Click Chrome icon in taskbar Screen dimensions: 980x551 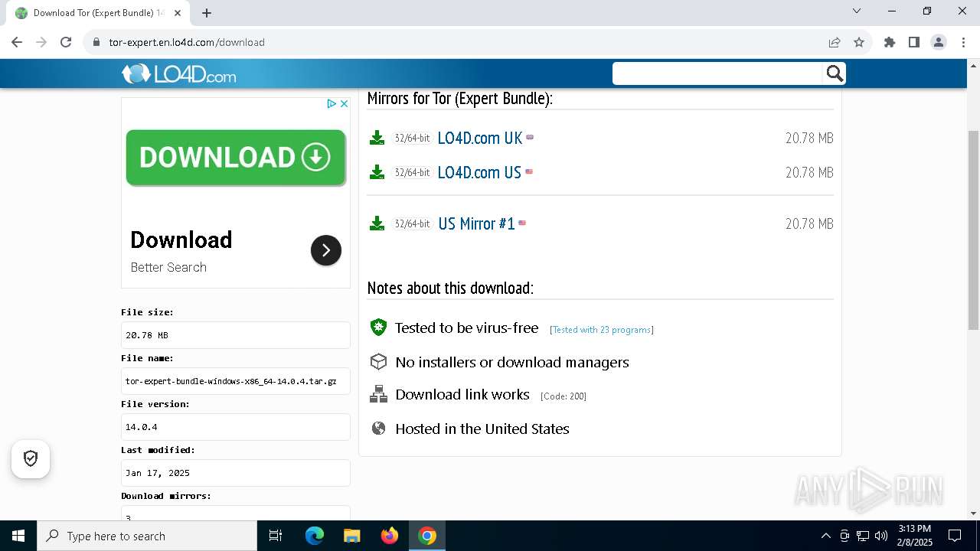[x=427, y=536]
